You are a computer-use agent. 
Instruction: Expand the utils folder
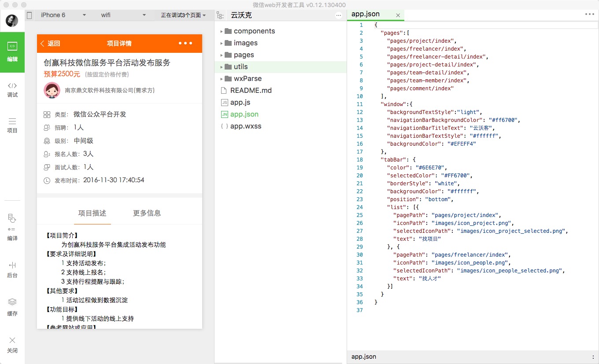tap(222, 67)
